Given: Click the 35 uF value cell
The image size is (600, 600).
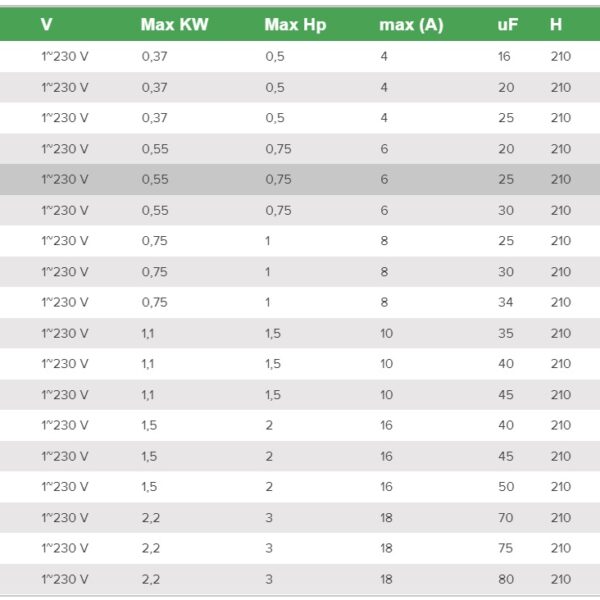Looking at the screenshot, I should tap(505, 333).
